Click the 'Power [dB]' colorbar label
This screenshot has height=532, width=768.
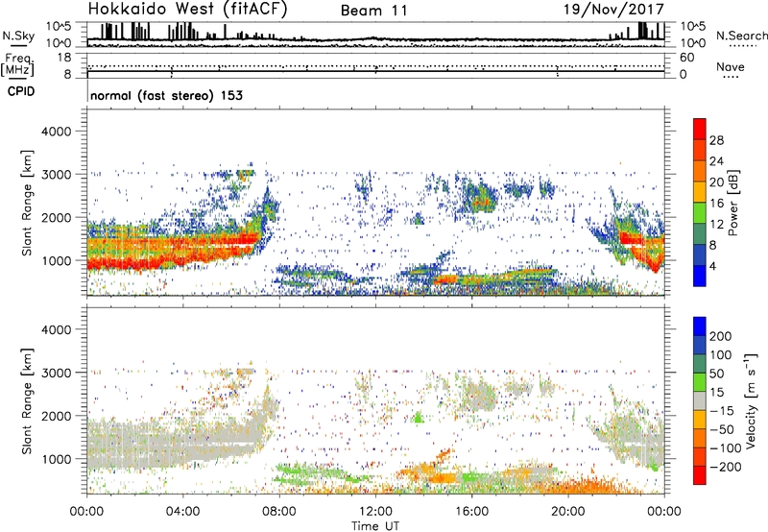[x=732, y=203]
